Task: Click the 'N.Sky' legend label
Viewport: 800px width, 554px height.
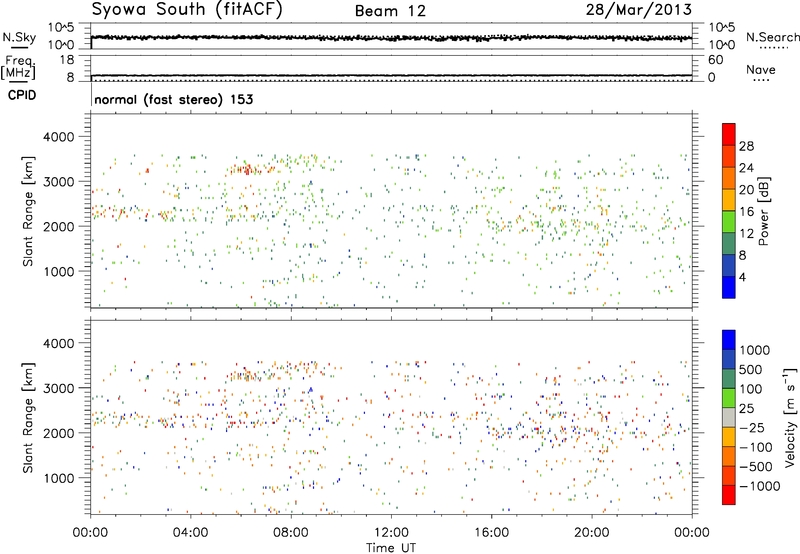Action: click(19, 37)
